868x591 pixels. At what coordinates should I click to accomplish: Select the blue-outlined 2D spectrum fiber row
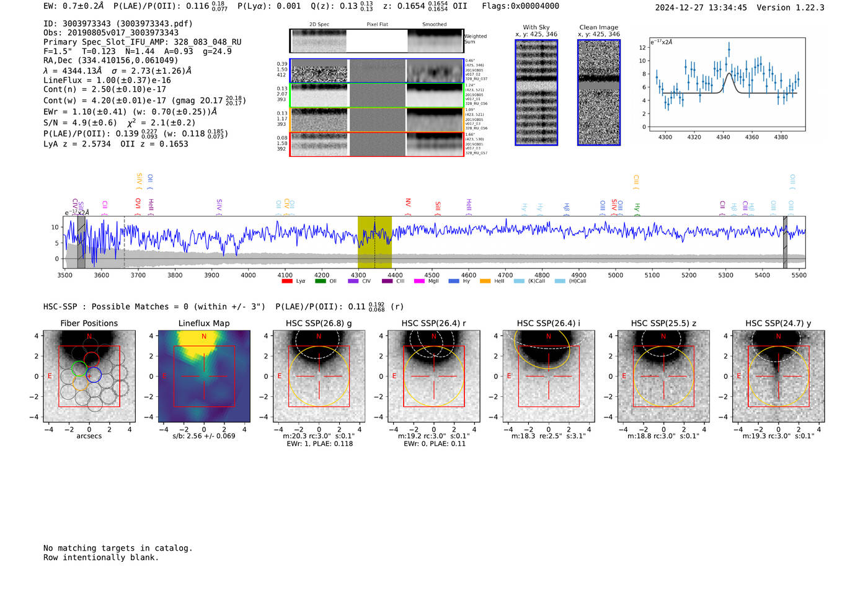pyautogui.click(x=377, y=71)
